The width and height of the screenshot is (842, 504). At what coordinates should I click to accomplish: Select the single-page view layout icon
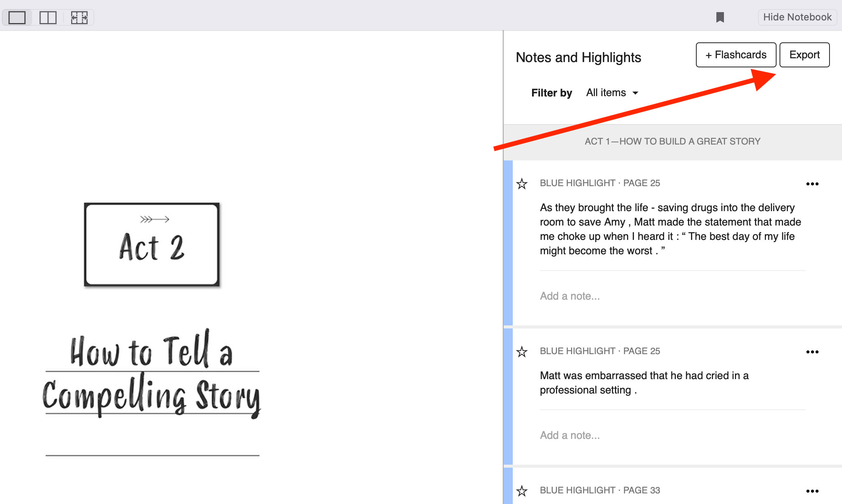tap(17, 17)
